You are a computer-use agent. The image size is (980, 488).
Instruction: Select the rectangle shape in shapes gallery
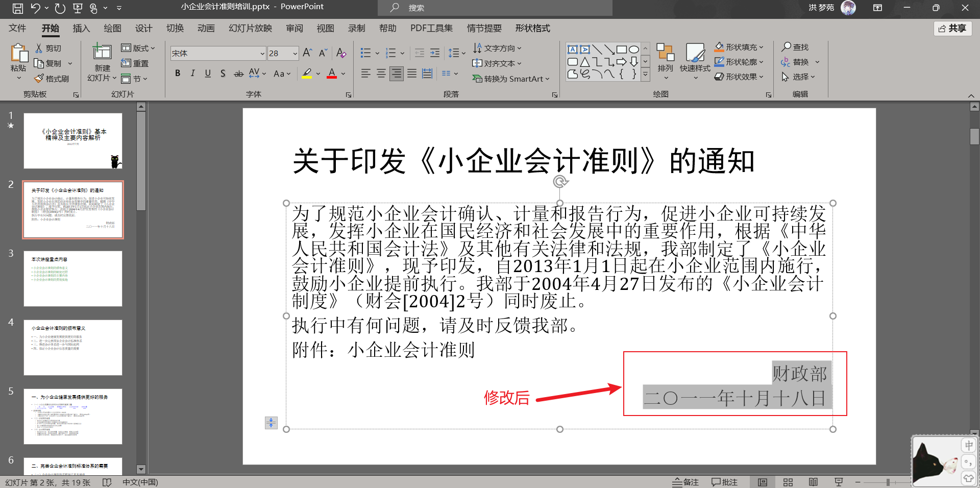621,50
